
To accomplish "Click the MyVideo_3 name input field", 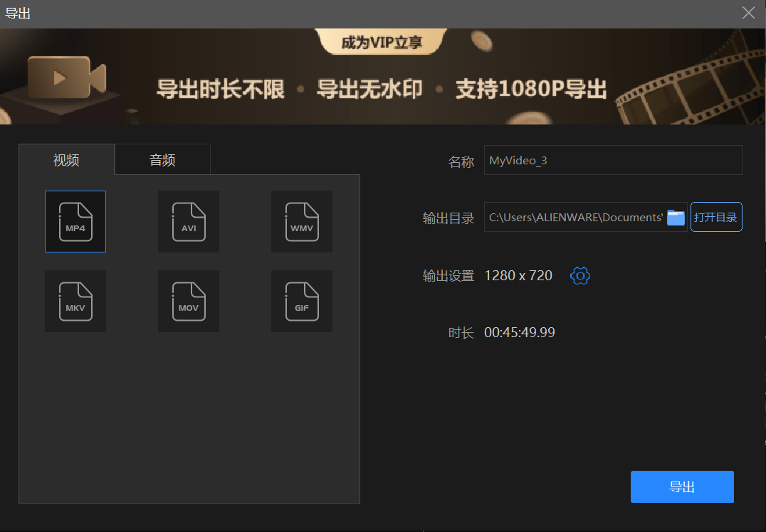I will click(x=612, y=160).
